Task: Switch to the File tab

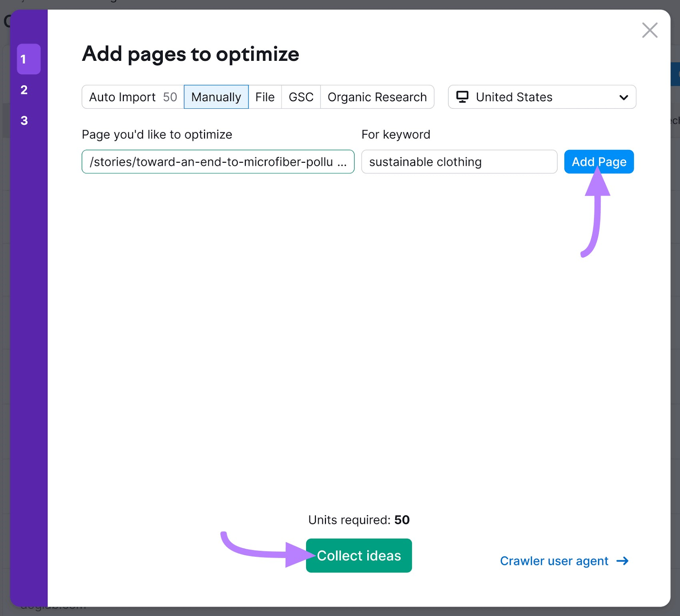Action: pos(265,97)
